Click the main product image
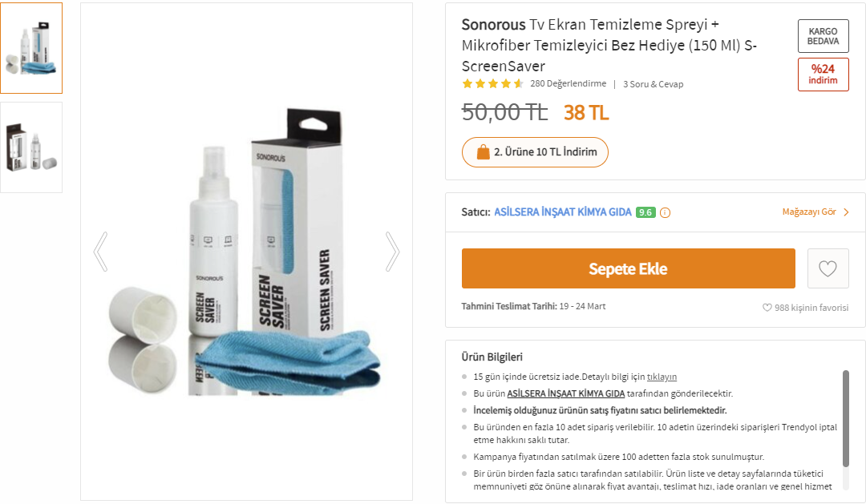The image size is (866, 504). click(x=246, y=252)
